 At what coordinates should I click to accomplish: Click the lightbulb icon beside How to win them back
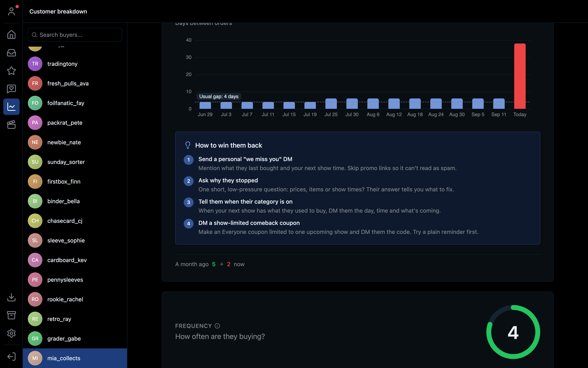tap(188, 145)
